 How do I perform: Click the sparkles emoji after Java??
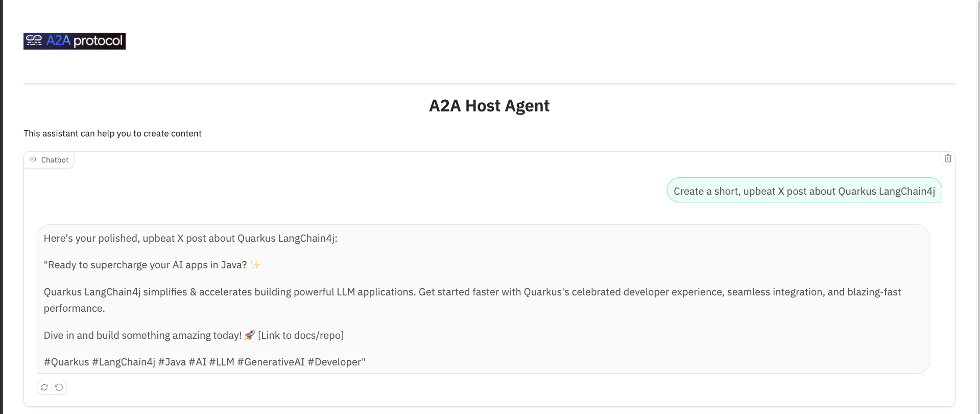coord(255,265)
